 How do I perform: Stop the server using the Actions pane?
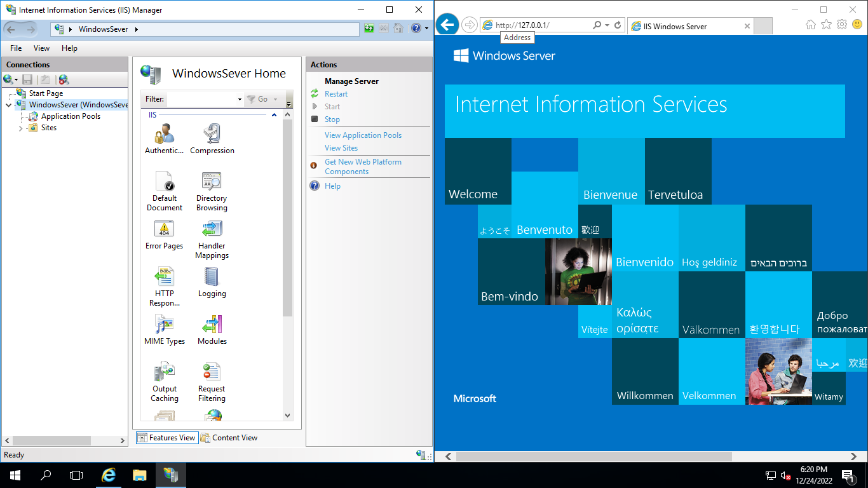coord(332,119)
